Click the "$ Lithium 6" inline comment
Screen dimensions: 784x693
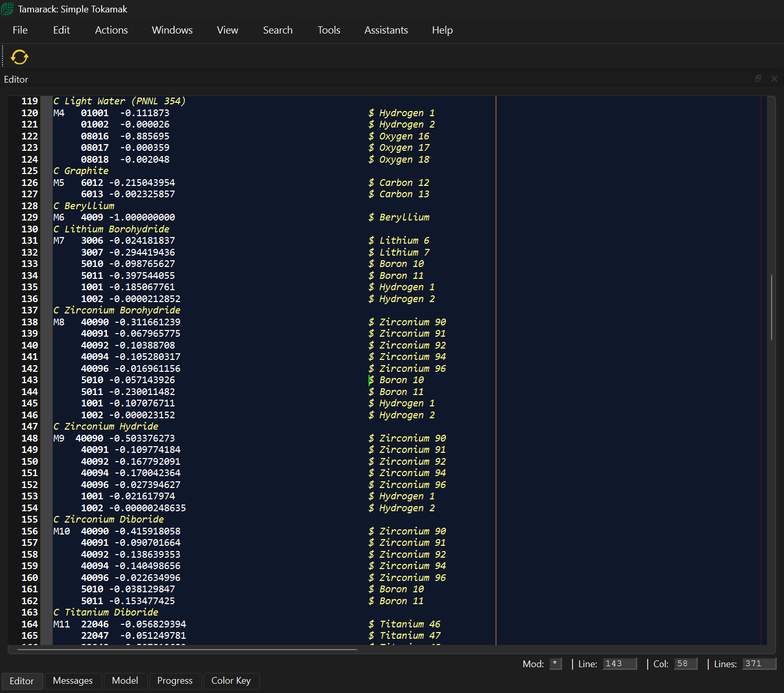[x=399, y=241]
